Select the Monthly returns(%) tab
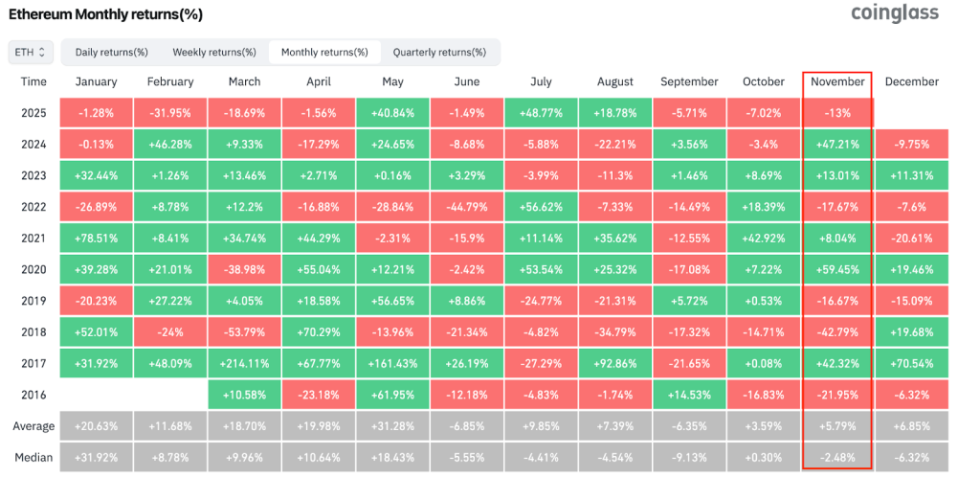 click(x=324, y=52)
